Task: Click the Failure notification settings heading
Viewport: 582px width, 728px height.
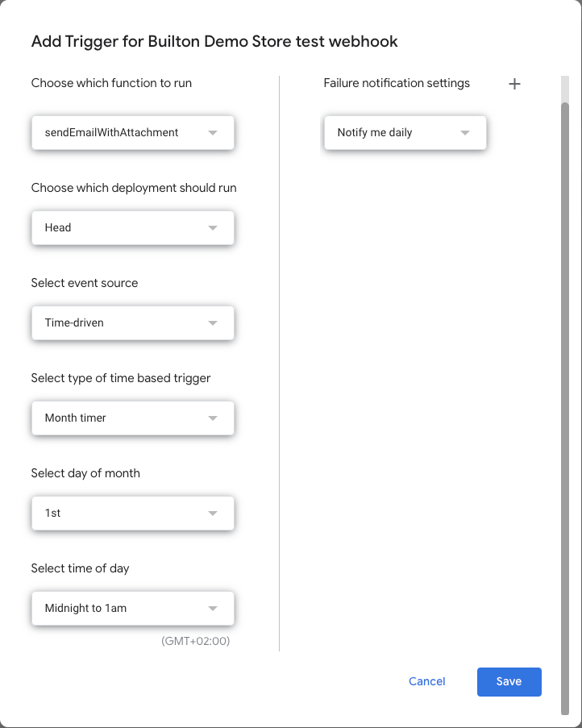Action: click(397, 83)
